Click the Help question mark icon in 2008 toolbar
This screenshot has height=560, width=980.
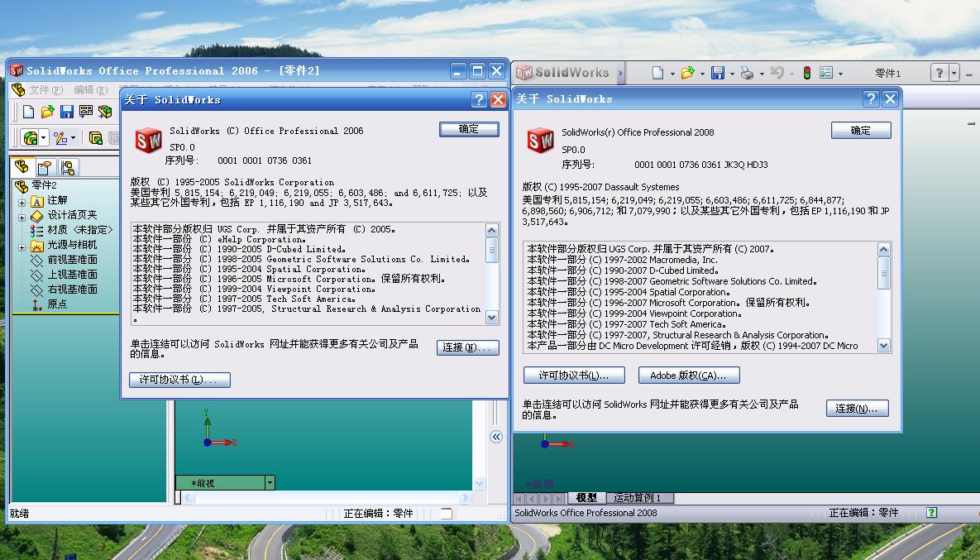pos(939,73)
